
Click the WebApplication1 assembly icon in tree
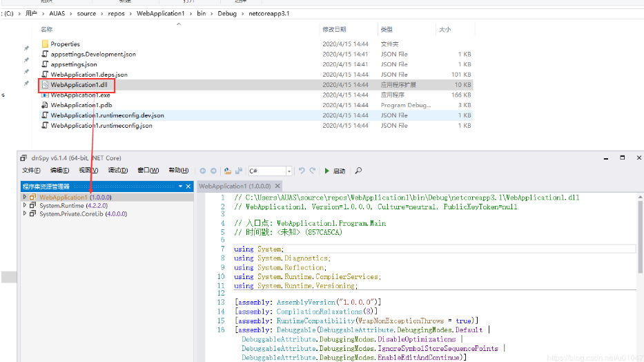(32, 197)
